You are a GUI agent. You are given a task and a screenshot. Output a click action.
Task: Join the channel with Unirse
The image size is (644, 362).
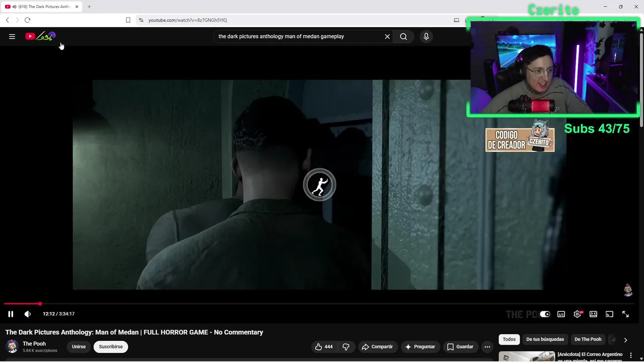[78, 346]
